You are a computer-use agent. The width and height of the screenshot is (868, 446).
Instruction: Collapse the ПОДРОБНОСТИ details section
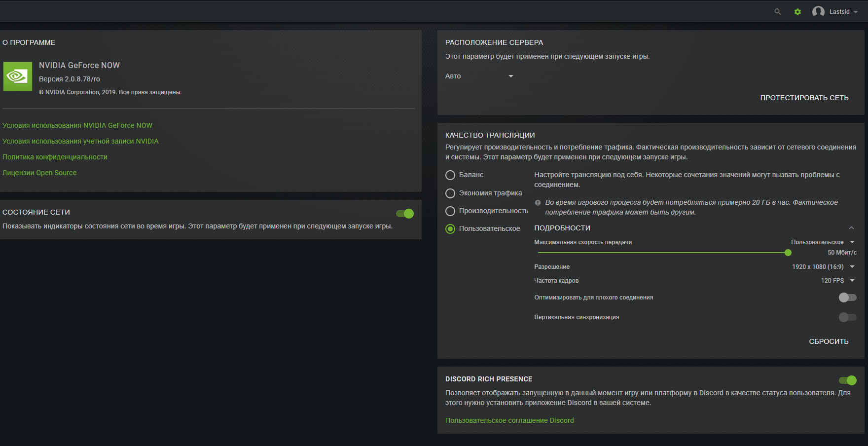tap(851, 228)
